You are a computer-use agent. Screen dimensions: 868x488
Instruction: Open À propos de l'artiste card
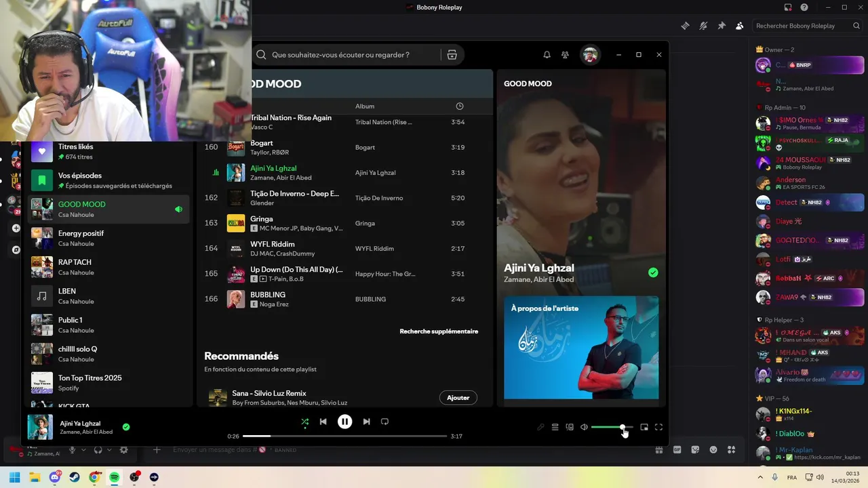tap(581, 348)
